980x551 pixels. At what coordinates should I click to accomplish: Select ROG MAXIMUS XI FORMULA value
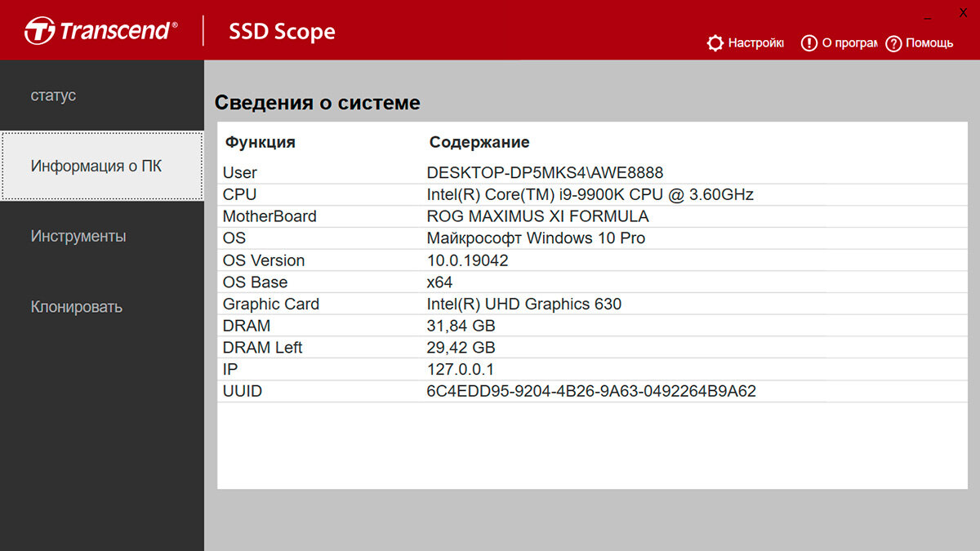click(x=538, y=216)
